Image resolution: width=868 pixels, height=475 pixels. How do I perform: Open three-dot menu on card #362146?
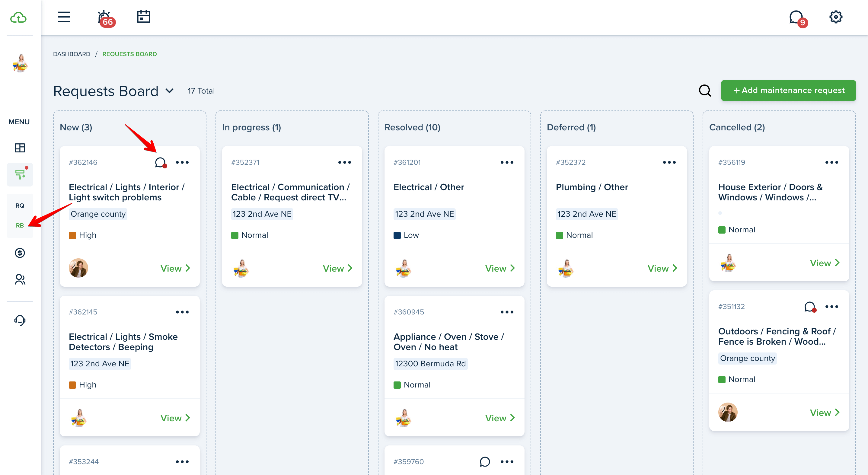182,162
